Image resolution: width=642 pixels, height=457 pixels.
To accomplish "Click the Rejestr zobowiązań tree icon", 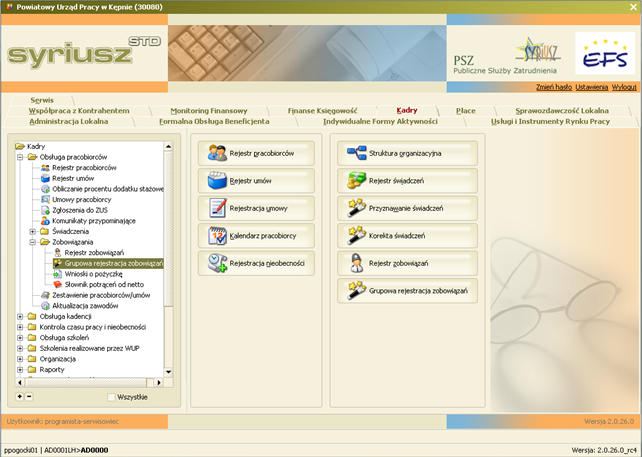I will pos(58,253).
